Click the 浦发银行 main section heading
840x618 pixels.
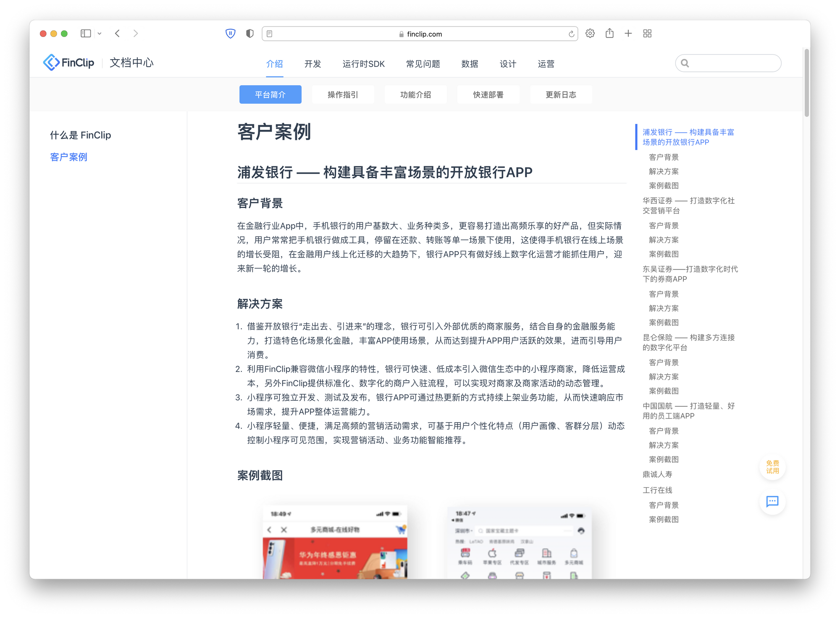pyautogui.click(x=385, y=172)
